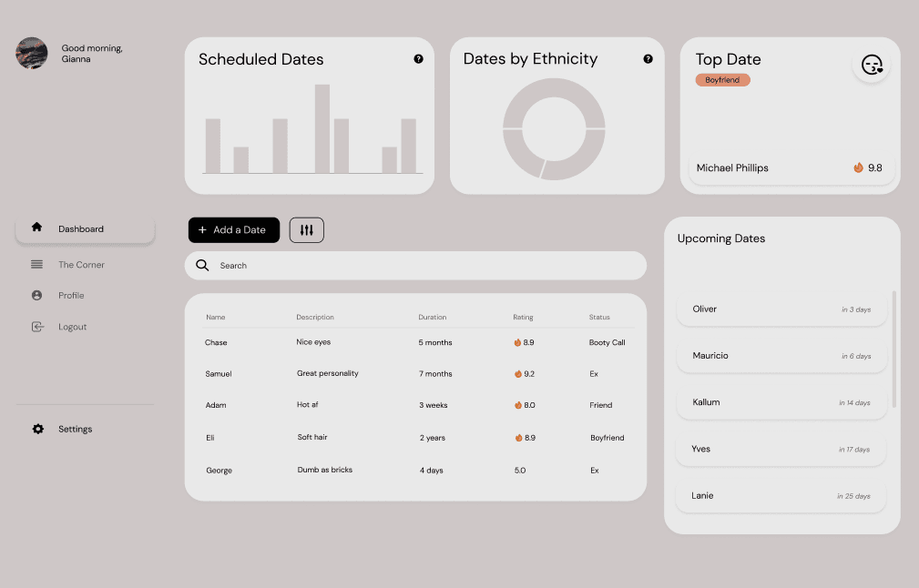This screenshot has width=919, height=588.
Task: Click the Description column header
Action: pyautogui.click(x=315, y=317)
